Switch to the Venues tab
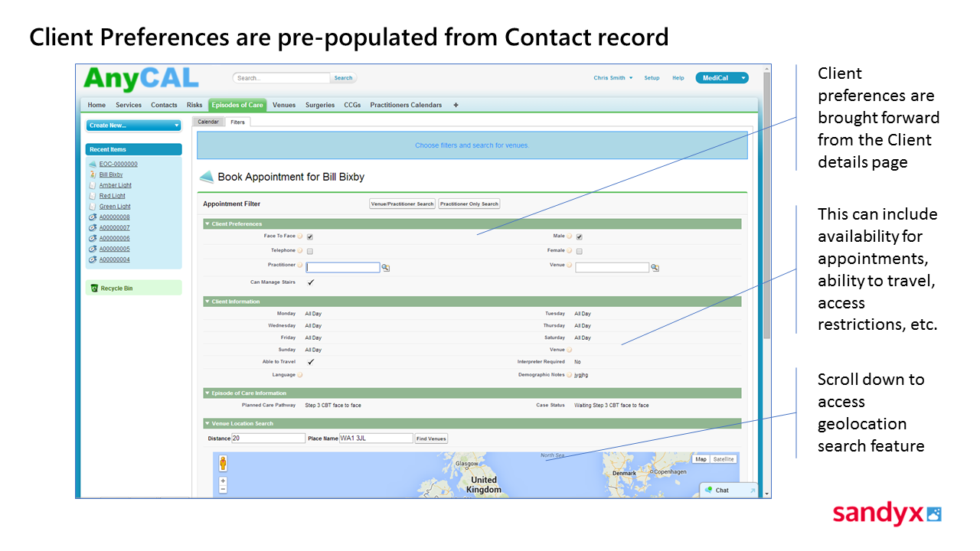 pyautogui.click(x=284, y=105)
